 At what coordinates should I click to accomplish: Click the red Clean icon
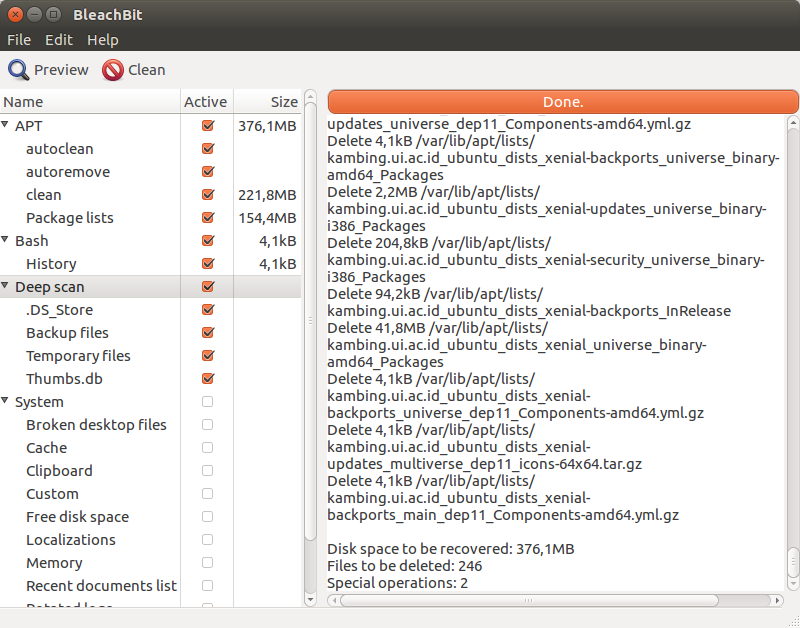click(x=113, y=70)
